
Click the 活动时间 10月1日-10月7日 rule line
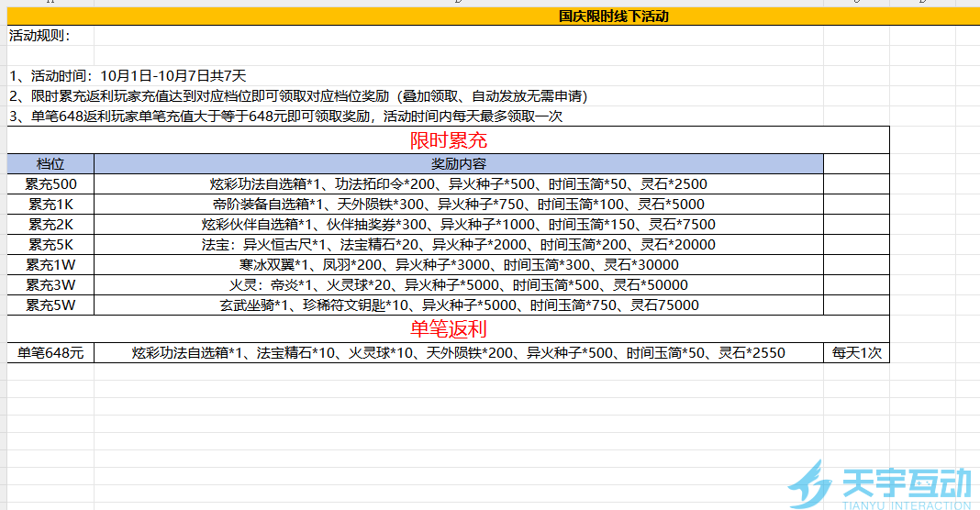coord(128,76)
